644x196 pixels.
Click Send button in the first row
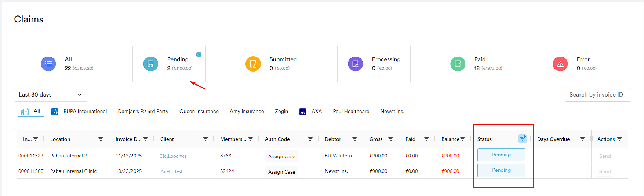(605, 156)
